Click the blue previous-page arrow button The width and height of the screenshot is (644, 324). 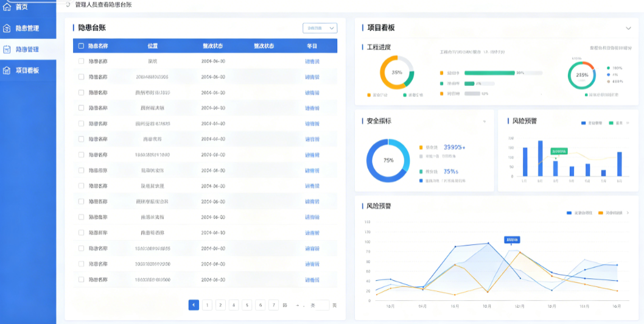(194, 305)
